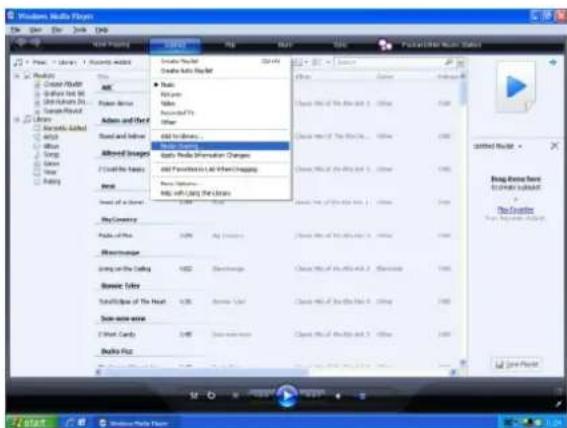
Task: Click Create Playlist in the dropdown menu
Action: point(180,61)
